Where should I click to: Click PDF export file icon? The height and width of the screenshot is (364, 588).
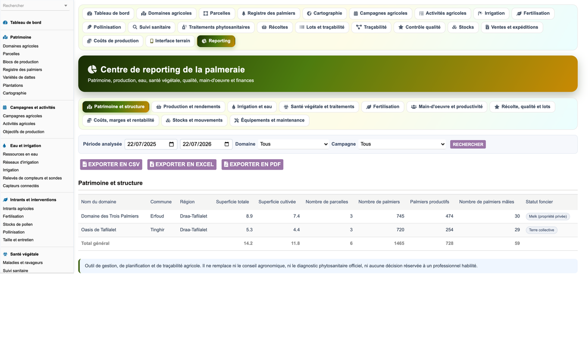pos(226,164)
